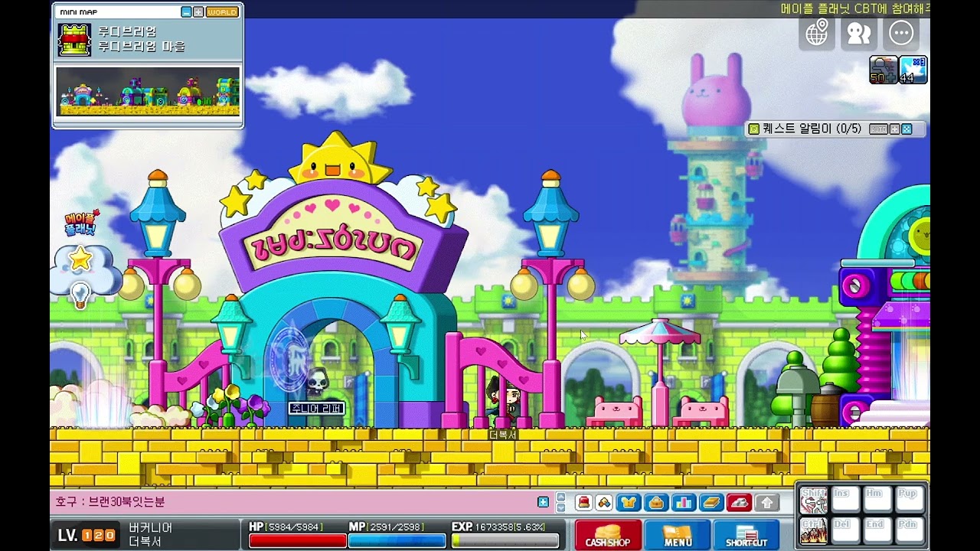Click the red HP gauge bar

point(297,541)
